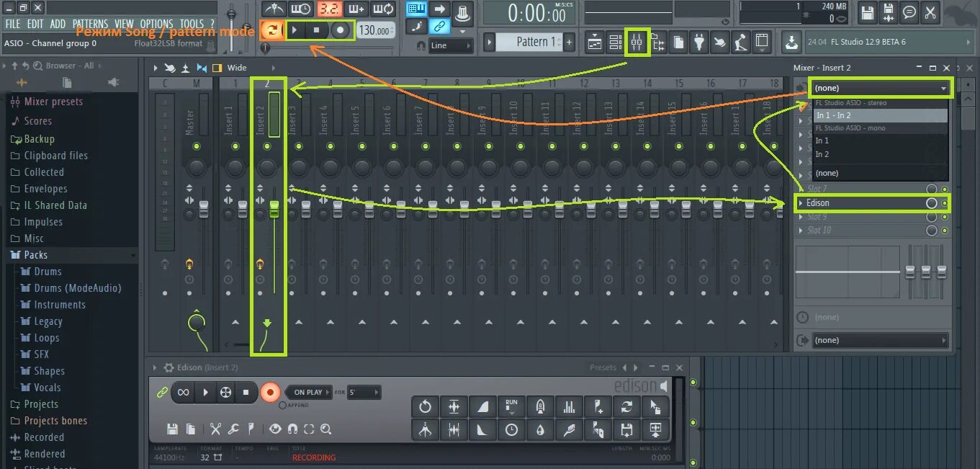This screenshot has width=980, height=469.
Task: Toggle the 3.2 countdown before recording
Action: click(329, 9)
